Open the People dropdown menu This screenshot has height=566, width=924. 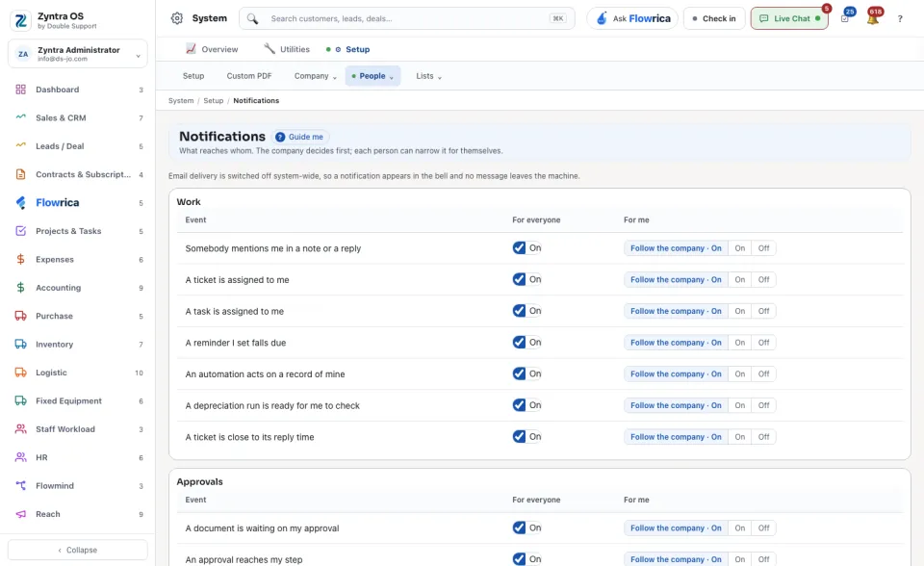pyautogui.click(x=372, y=76)
